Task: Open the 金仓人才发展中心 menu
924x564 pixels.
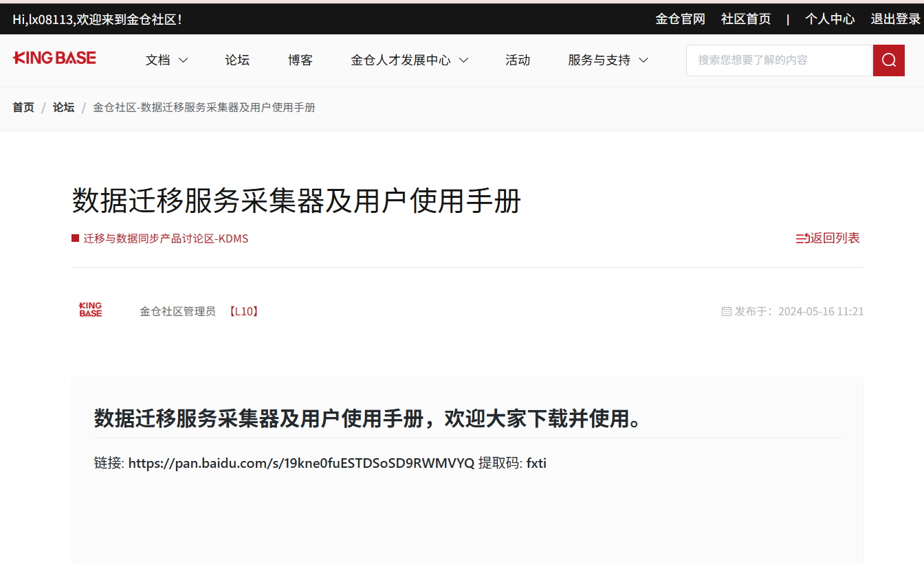Action: 401,60
